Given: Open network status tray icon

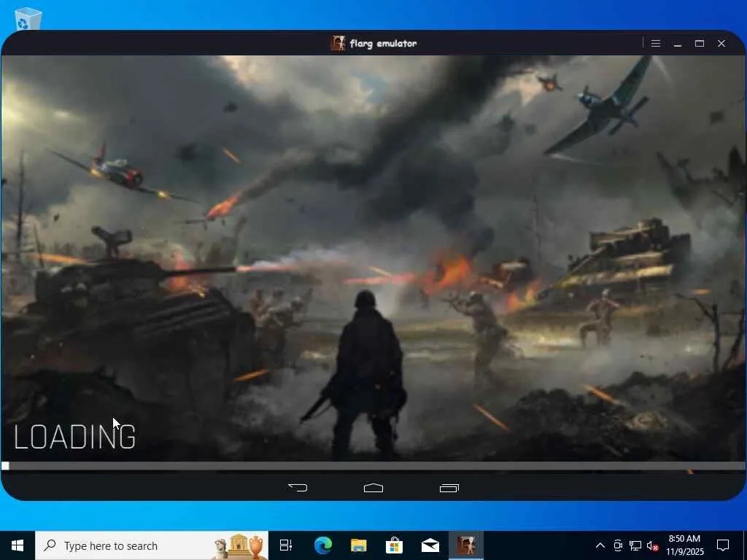Looking at the screenshot, I should coord(635,545).
